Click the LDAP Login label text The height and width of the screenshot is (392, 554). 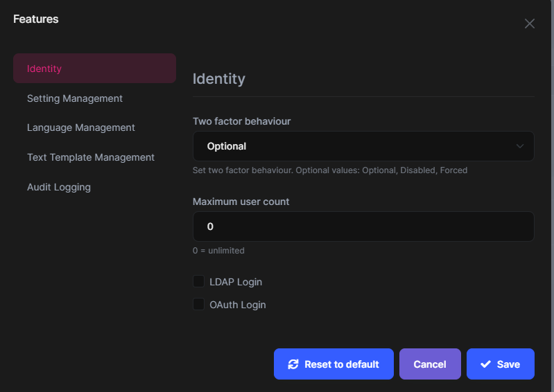point(236,282)
